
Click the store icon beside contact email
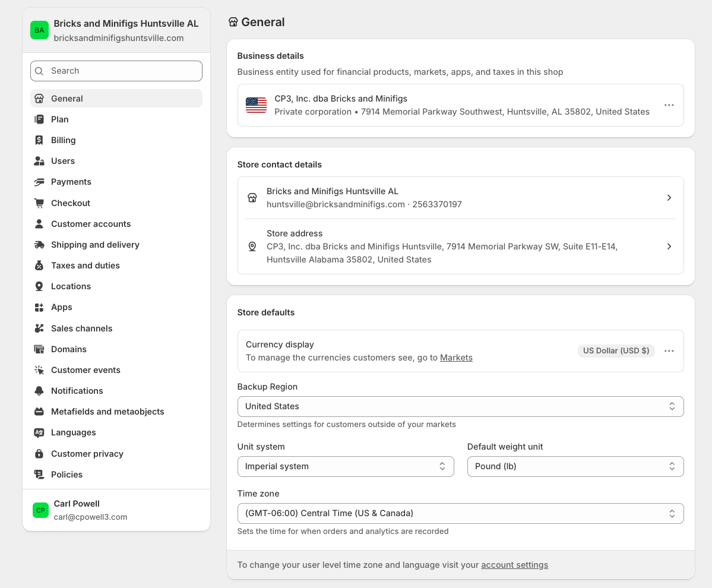[x=252, y=198]
